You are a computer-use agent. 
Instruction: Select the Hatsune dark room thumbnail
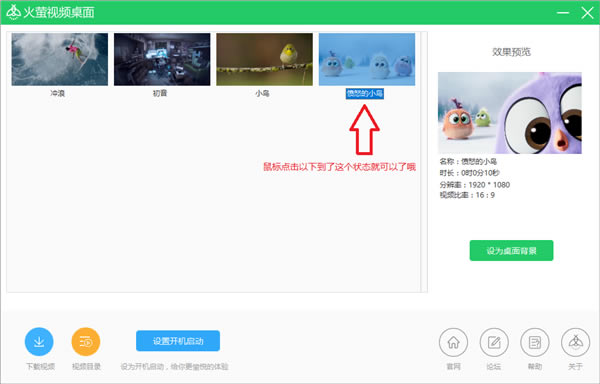pyautogui.click(x=162, y=59)
